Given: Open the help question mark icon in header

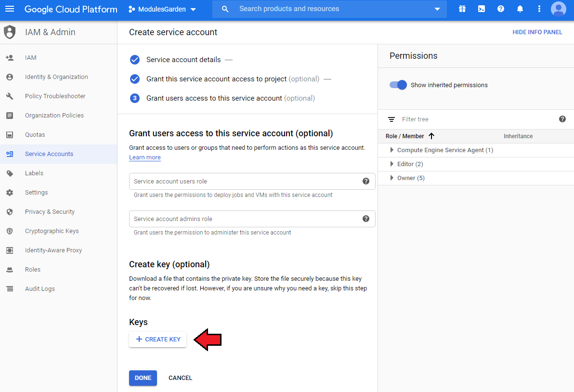Looking at the screenshot, I should tap(500, 9).
